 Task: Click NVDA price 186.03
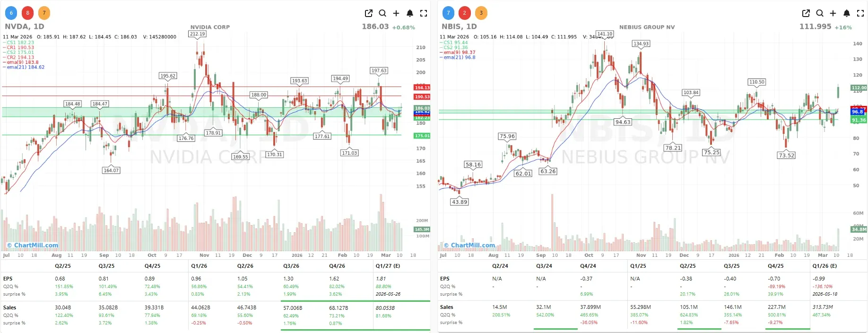(x=375, y=26)
